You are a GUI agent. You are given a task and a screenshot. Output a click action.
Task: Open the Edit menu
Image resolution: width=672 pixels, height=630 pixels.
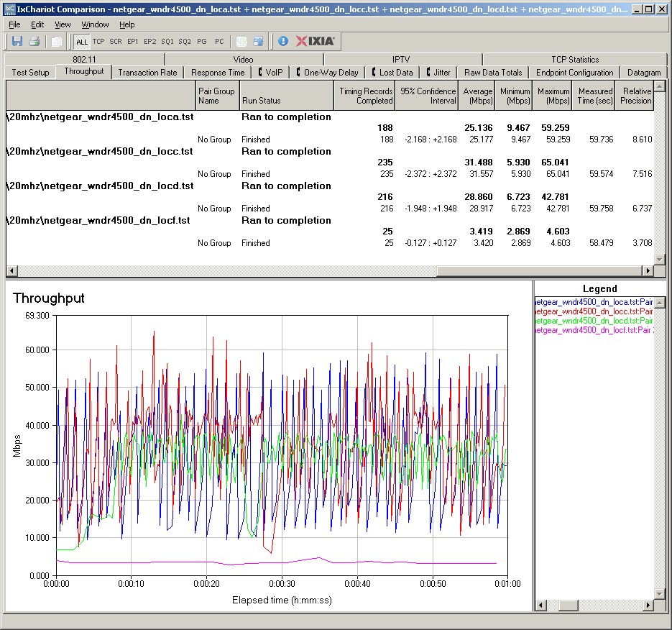tap(37, 24)
